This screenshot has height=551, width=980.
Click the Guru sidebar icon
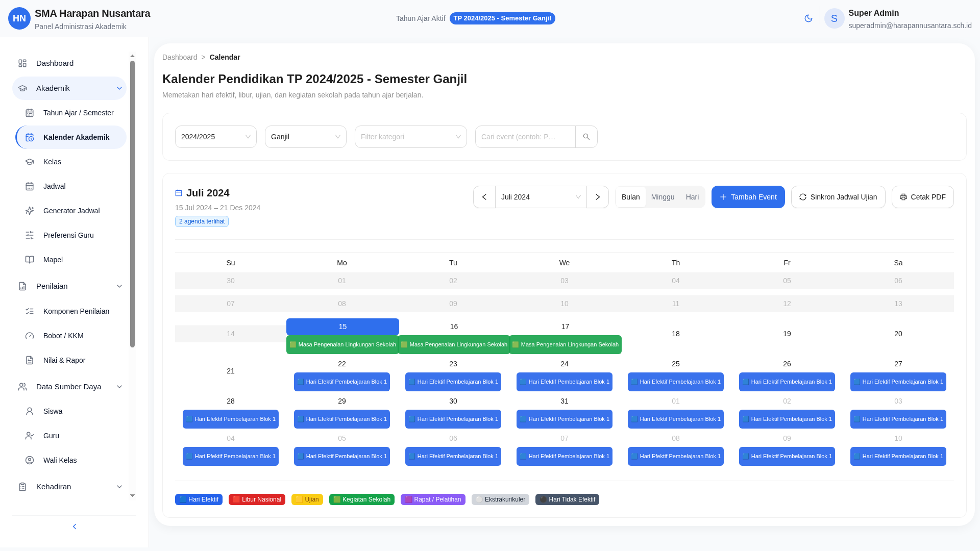point(30,435)
